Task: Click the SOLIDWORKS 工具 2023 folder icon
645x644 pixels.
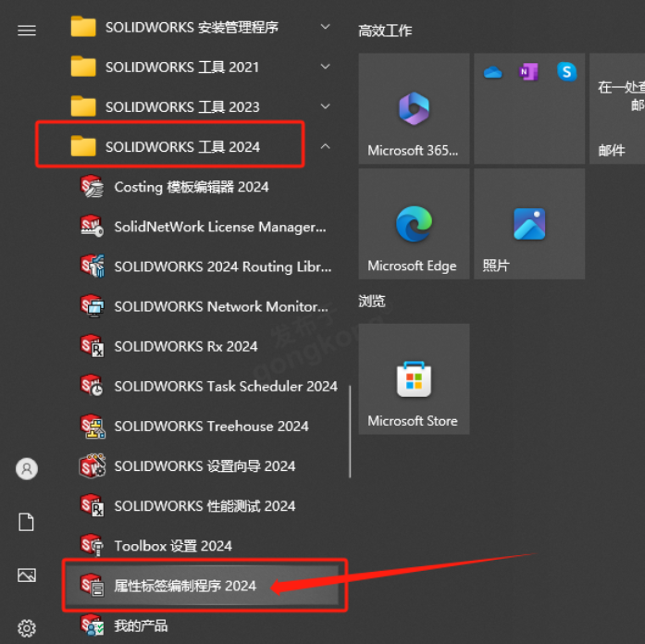Action: (x=83, y=106)
